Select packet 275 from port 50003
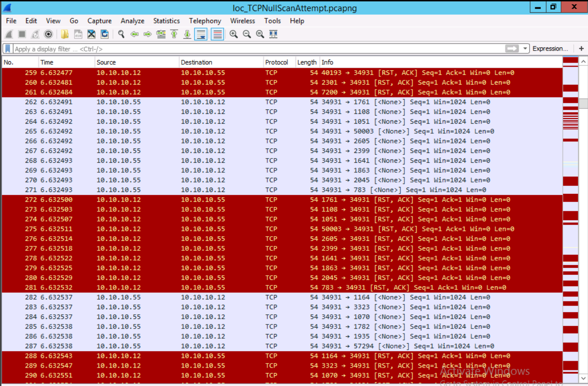Screen dimensions: 588x386 coord(282,229)
